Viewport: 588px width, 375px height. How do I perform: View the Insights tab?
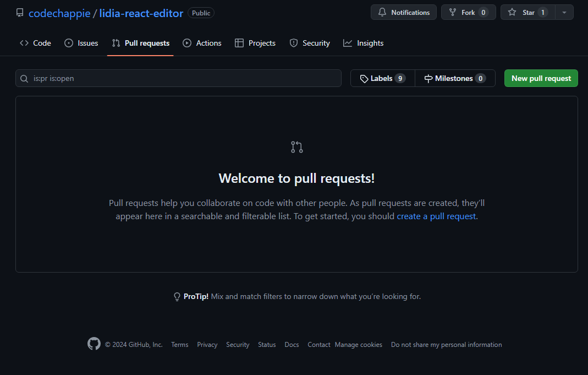click(363, 43)
